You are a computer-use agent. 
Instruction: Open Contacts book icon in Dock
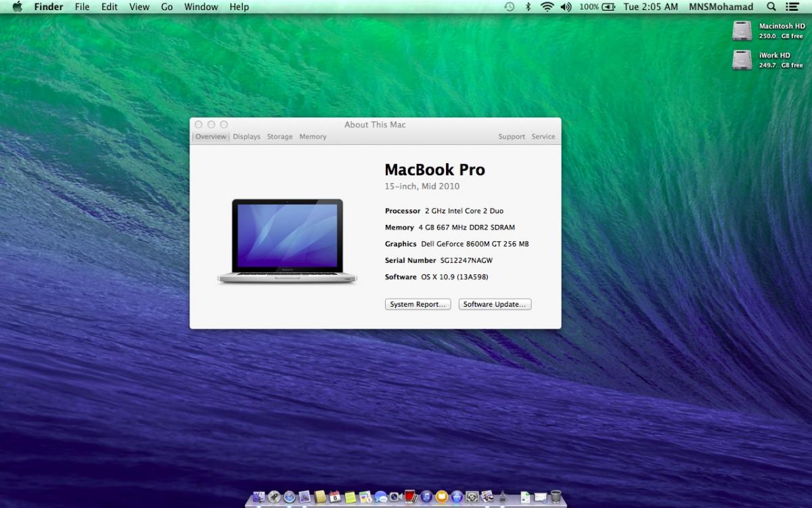tap(320, 497)
